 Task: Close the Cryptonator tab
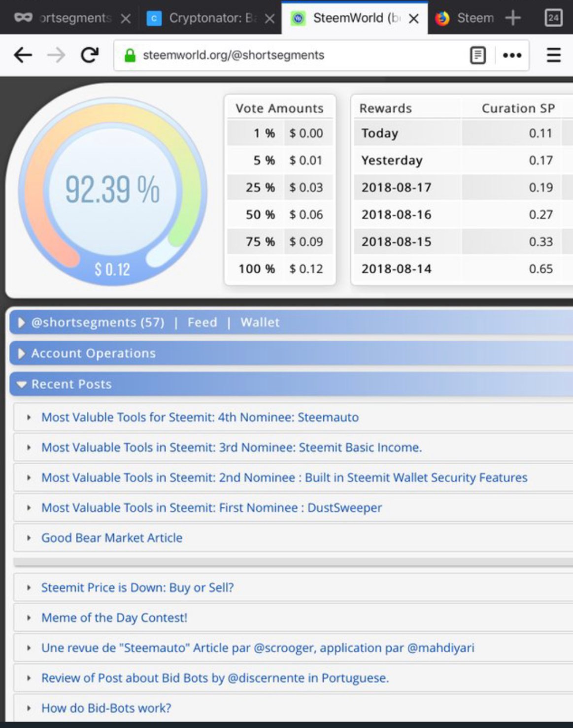(270, 19)
